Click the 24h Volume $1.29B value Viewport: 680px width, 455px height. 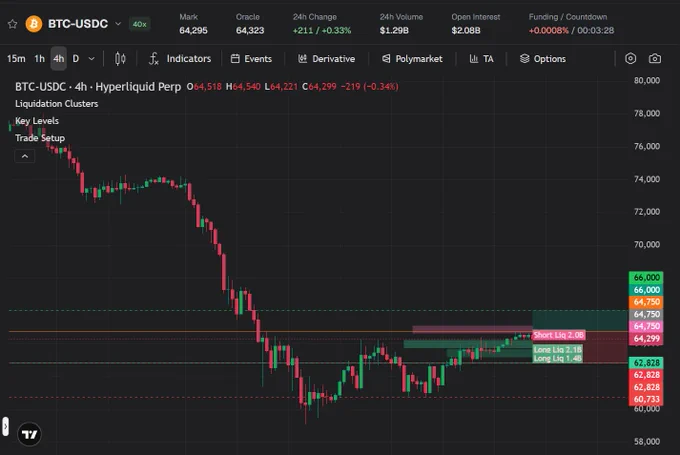(x=394, y=30)
